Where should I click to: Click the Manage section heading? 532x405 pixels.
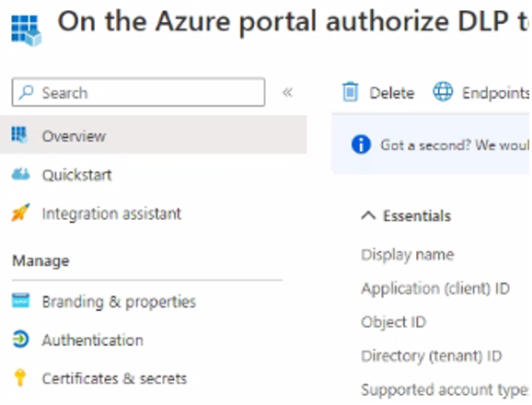coord(40,260)
